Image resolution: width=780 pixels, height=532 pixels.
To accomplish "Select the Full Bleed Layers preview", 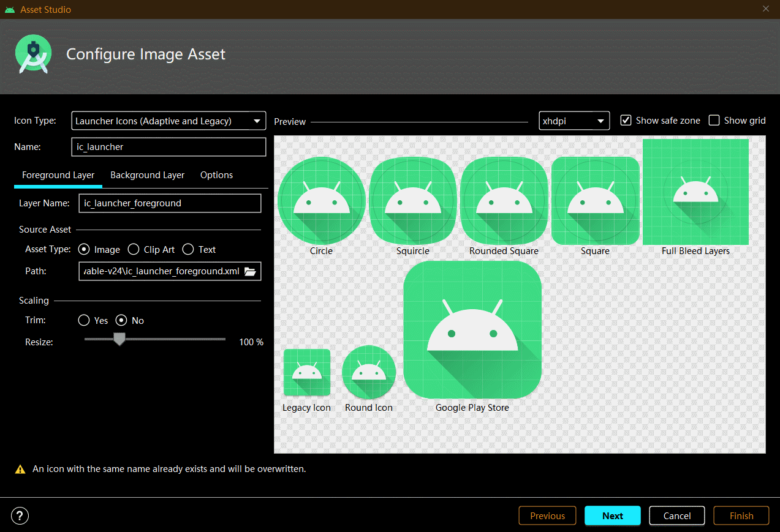I will point(695,192).
